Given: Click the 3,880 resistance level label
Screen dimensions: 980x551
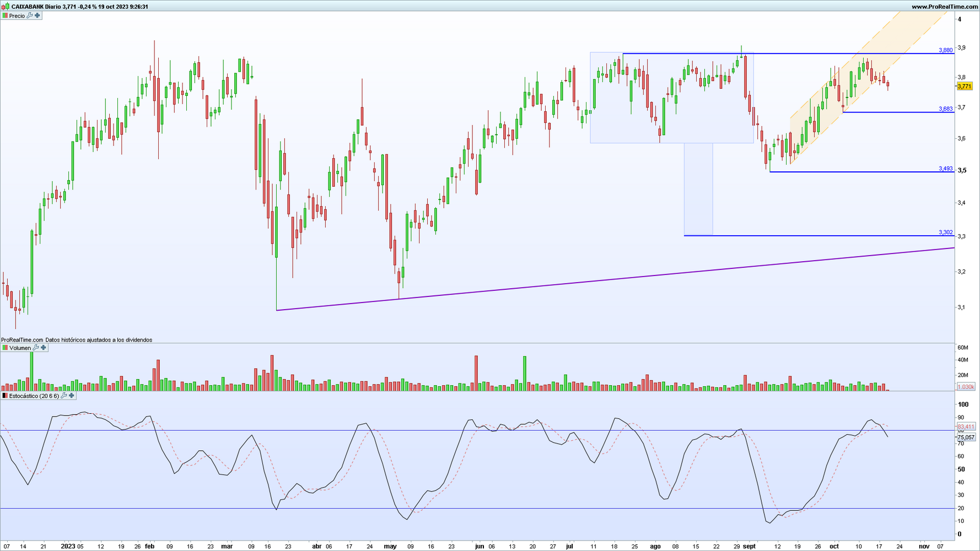Looking at the screenshot, I should (x=945, y=50).
